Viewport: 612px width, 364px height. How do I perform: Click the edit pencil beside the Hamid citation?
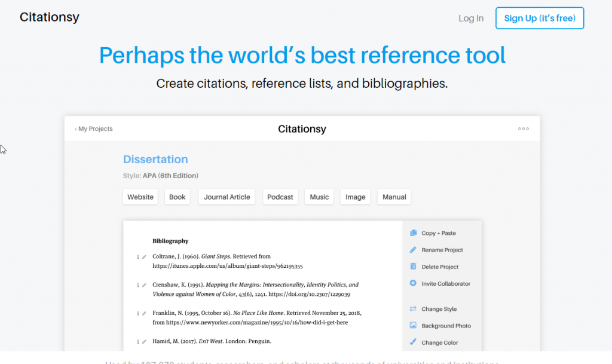click(x=145, y=341)
